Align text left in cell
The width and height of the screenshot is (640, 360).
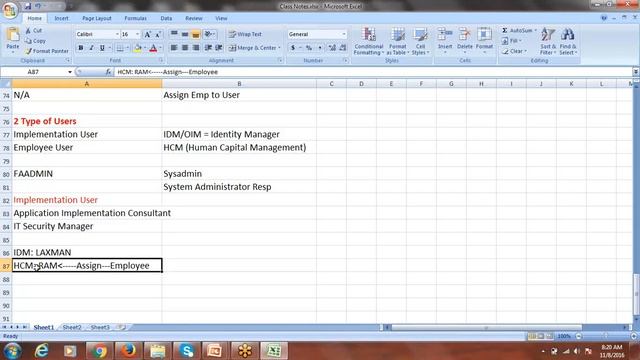(x=174, y=48)
